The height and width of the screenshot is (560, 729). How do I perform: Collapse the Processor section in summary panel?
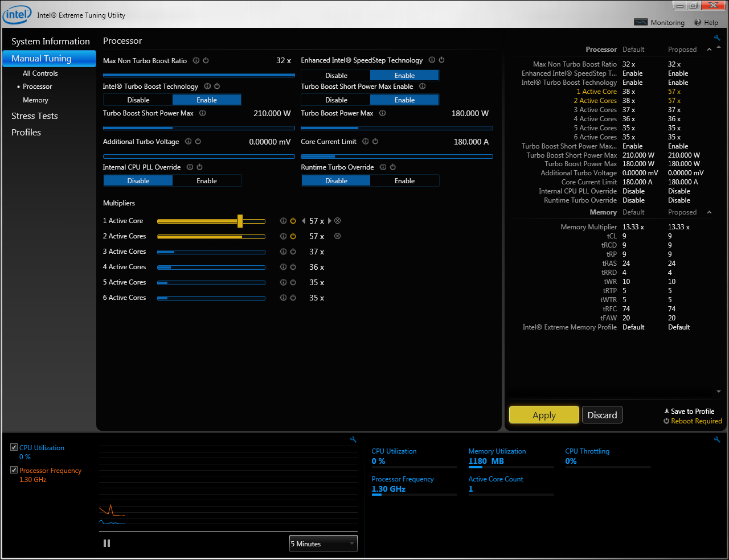click(x=709, y=50)
